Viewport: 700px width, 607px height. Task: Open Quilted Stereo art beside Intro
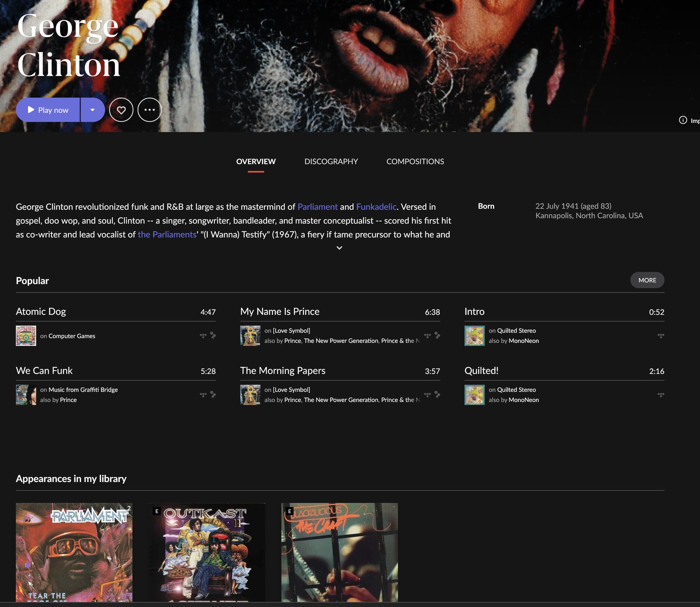[x=474, y=336]
